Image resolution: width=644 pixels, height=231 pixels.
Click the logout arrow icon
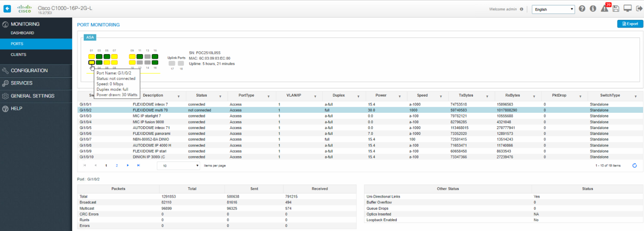(x=639, y=9)
